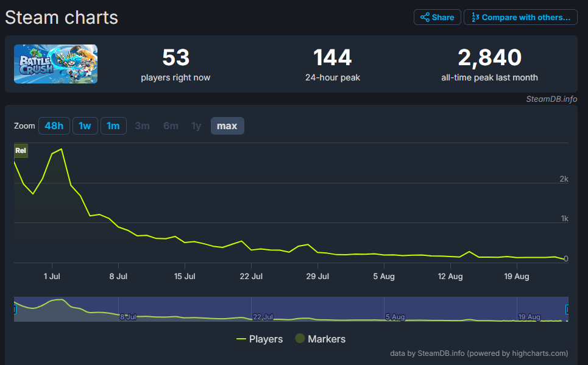
Task: Click the 123 ranking icon in Compare button
Action: coord(475,17)
